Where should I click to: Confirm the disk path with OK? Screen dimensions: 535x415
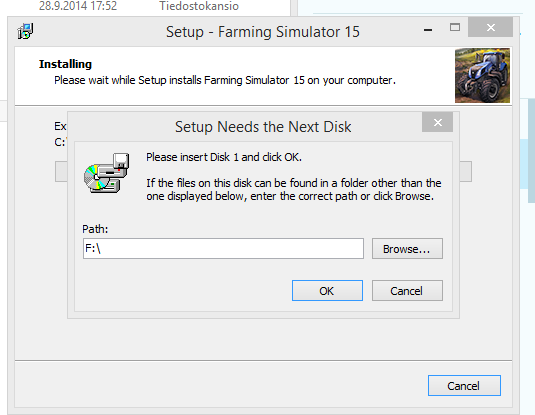(x=327, y=291)
